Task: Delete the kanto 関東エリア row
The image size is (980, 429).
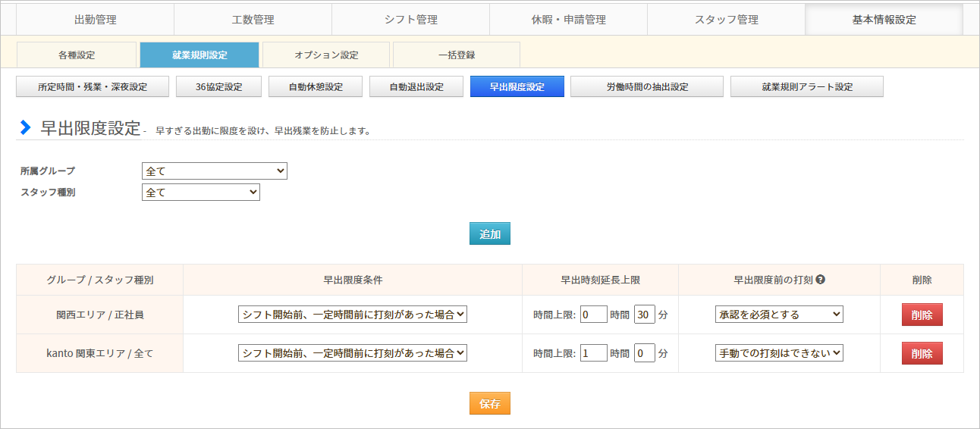Action: [x=922, y=353]
